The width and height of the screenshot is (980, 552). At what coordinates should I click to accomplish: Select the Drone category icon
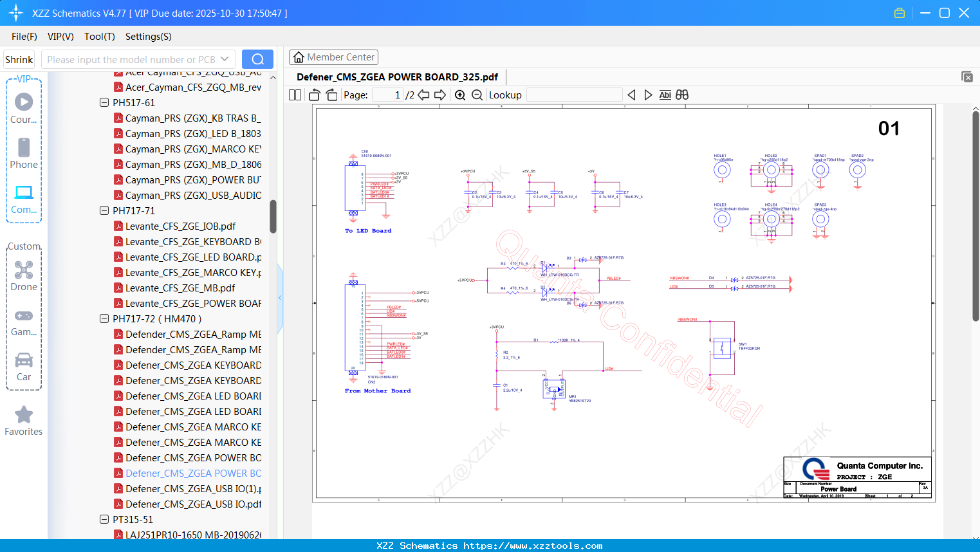24,276
